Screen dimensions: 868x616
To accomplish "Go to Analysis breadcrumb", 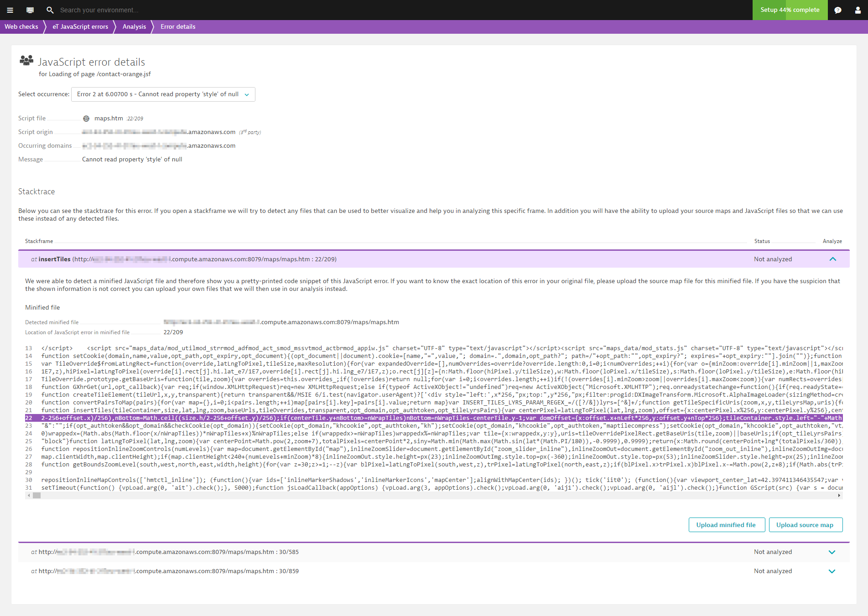I will 134,27.
